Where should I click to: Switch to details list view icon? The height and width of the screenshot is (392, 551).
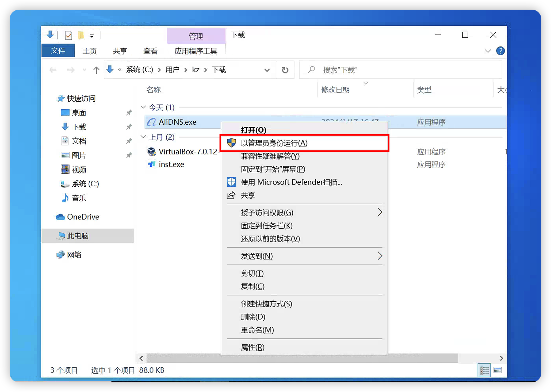(484, 370)
